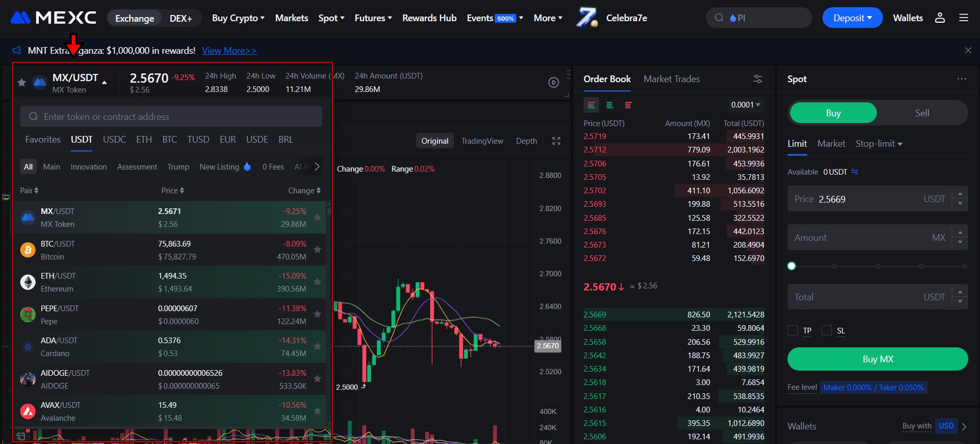Switch to TradingView chart tab

[482, 141]
